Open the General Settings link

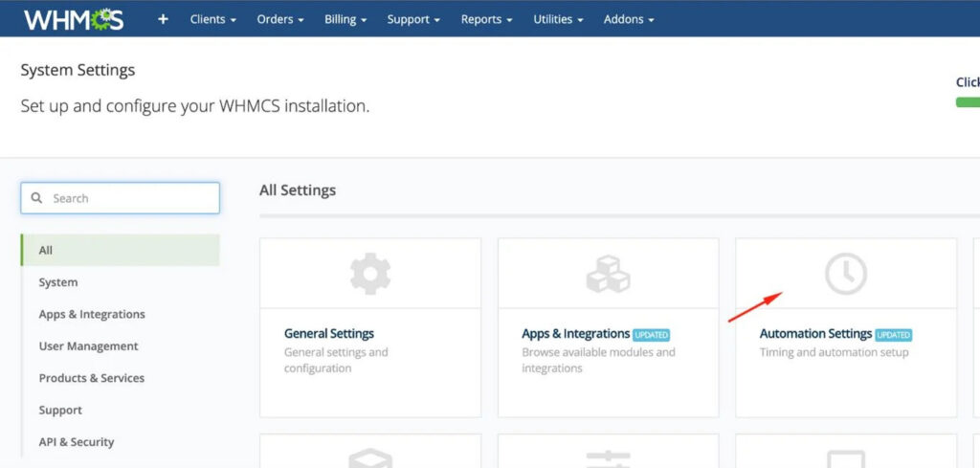pos(329,334)
